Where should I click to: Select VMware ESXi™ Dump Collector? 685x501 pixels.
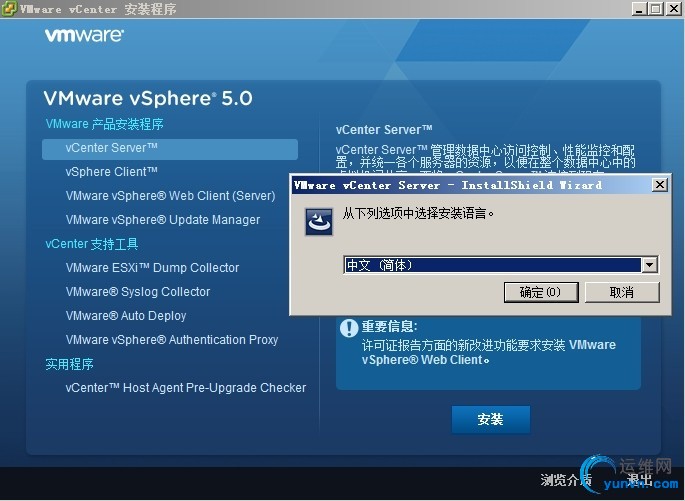(152, 268)
